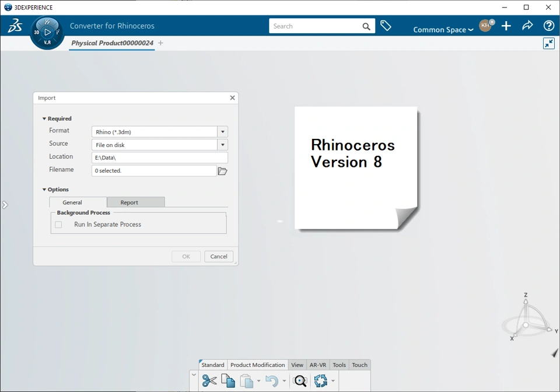Open the compass play button
This screenshot has height=392, width=560.
click(x=47, y=32)
